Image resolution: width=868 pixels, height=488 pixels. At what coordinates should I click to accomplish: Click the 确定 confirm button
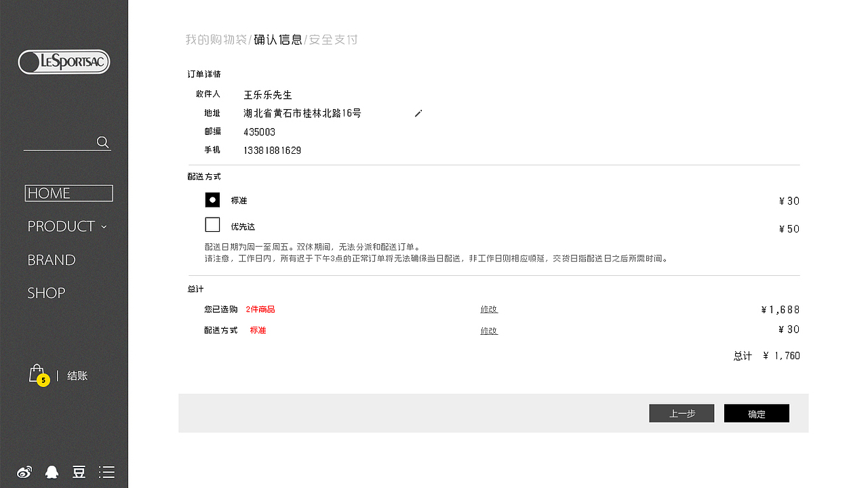(x=756, y=413)
